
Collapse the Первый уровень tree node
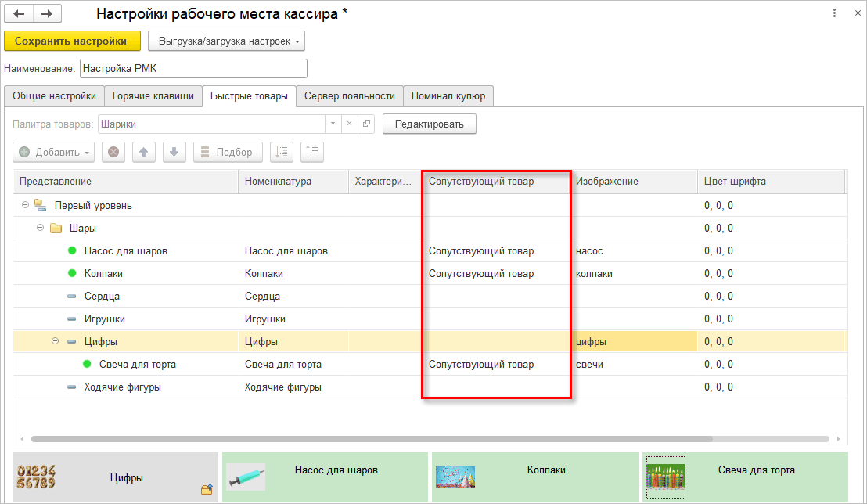pos(26,205)
